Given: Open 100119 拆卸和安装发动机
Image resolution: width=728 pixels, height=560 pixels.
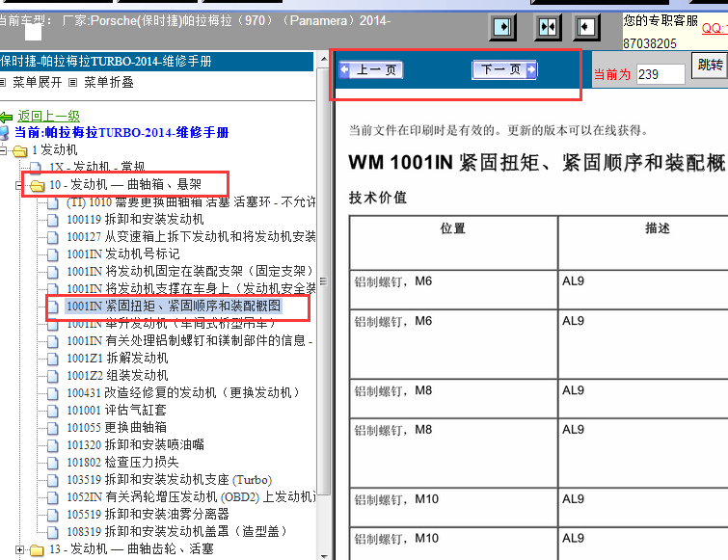Looking at the screenshot, I should pos(135,219).
